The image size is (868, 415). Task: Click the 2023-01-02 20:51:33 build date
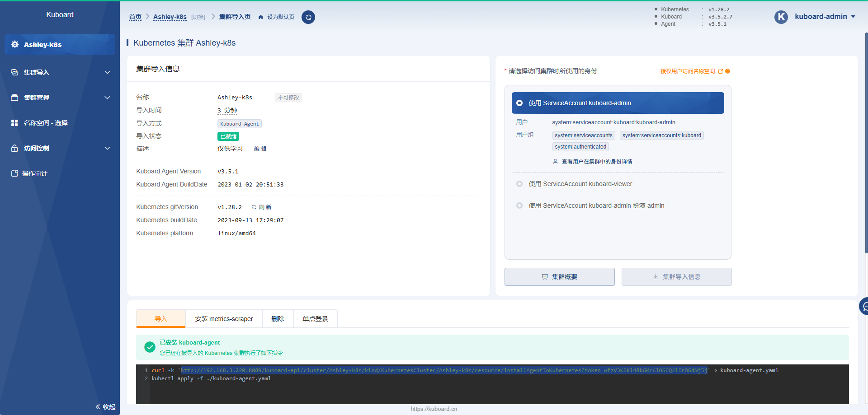point(250,185)
